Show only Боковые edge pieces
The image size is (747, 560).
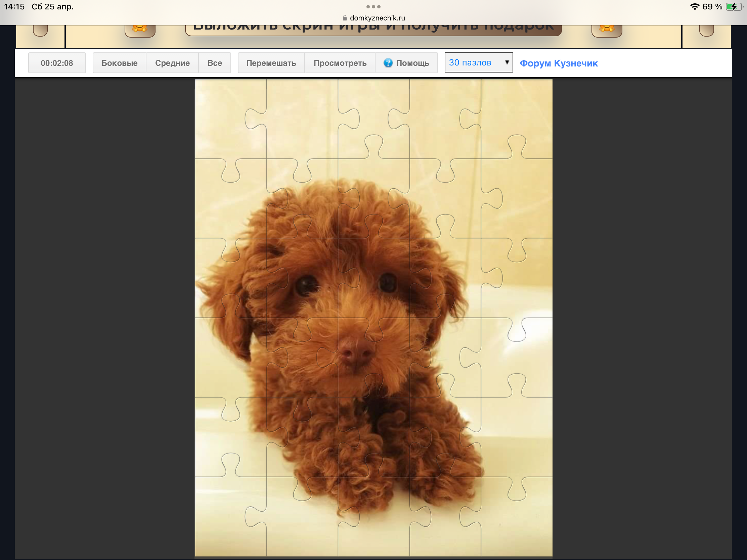point(119,63)
